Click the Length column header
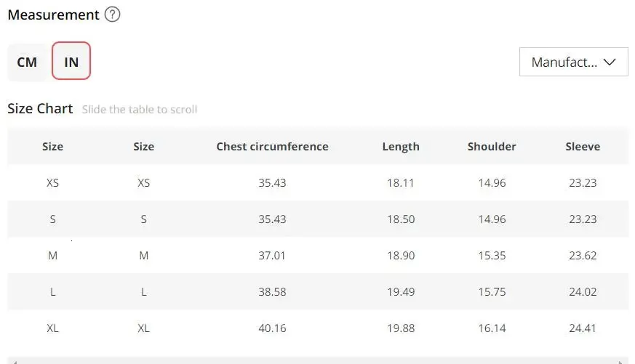This screenshot has height=364, width=635. click(401, 147)
